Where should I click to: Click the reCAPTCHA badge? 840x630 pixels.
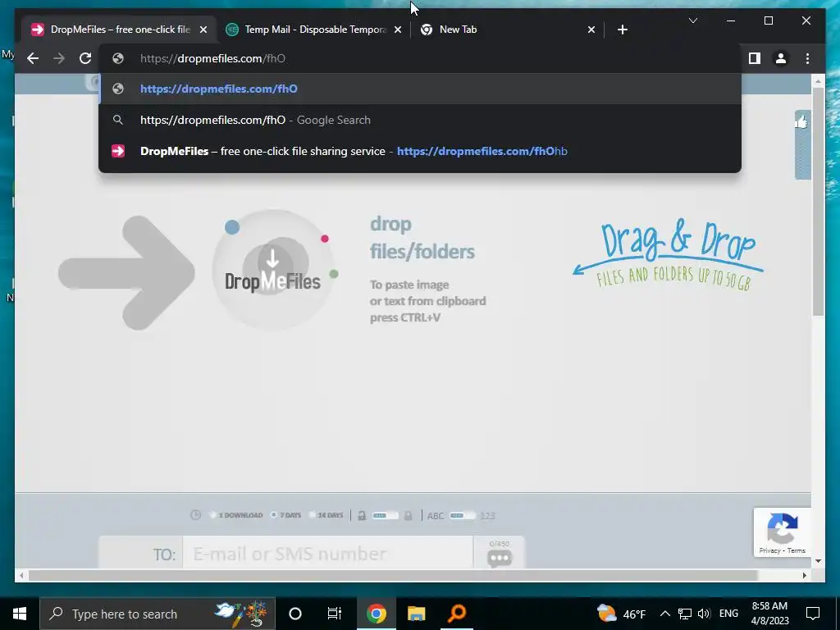coord(782,532)
